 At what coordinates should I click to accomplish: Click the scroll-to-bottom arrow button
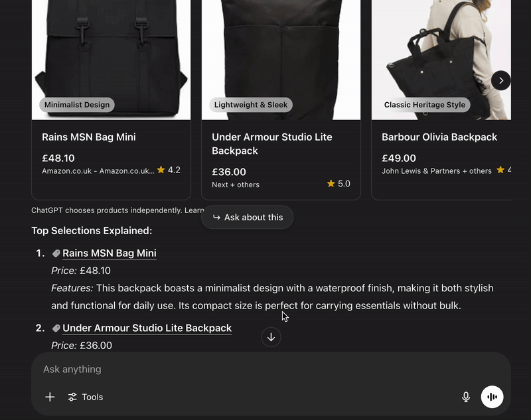271,337
